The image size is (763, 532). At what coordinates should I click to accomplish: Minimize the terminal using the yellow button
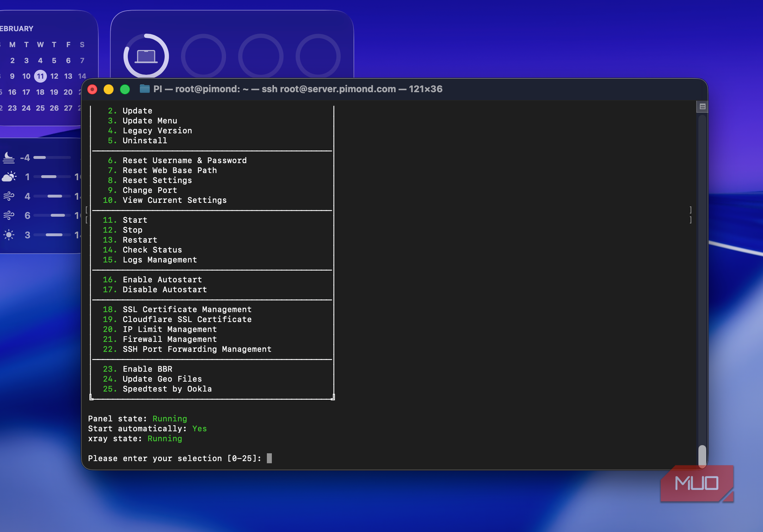(109, 89)
